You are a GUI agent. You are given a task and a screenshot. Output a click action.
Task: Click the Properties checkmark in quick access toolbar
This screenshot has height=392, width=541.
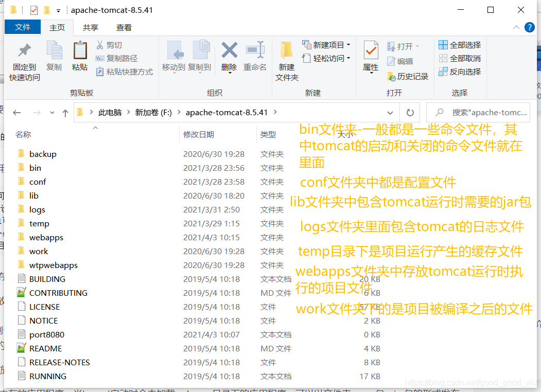(x=34, y=10)
